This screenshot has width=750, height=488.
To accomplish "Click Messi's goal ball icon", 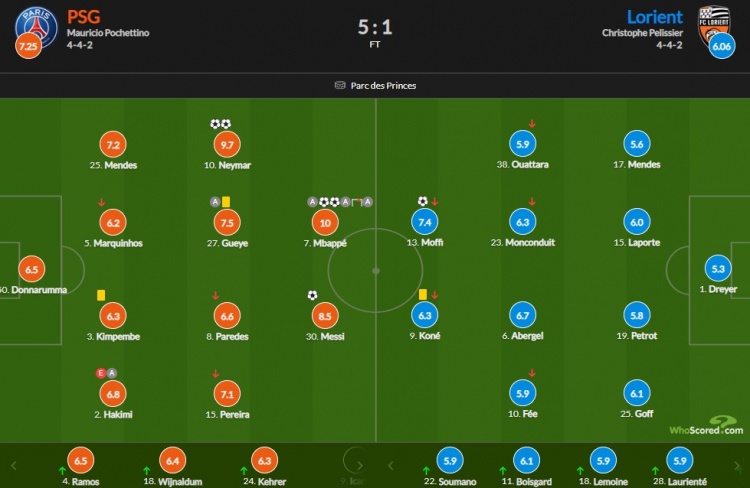I will click(x=312, y=295).
